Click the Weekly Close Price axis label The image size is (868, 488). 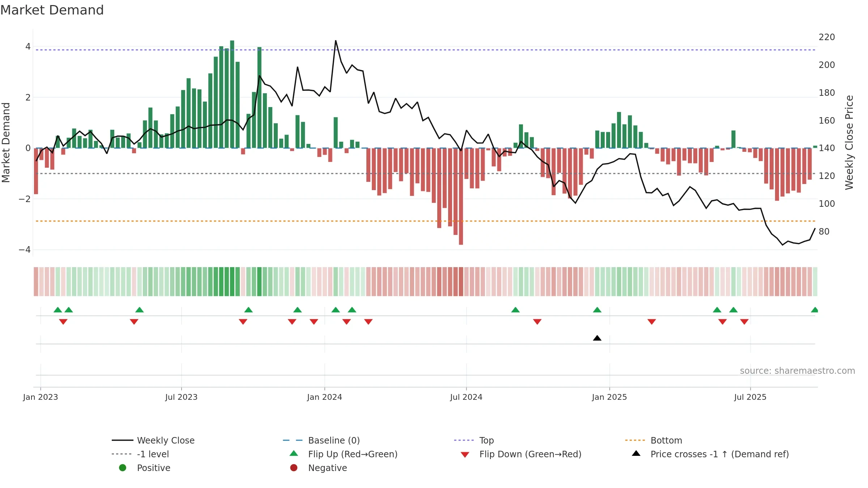click(849, 142)
